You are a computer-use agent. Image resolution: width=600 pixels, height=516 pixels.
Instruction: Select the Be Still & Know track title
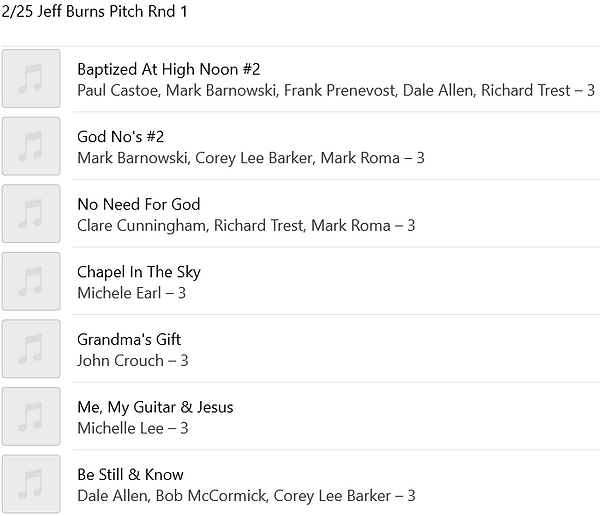pos(130,474)
